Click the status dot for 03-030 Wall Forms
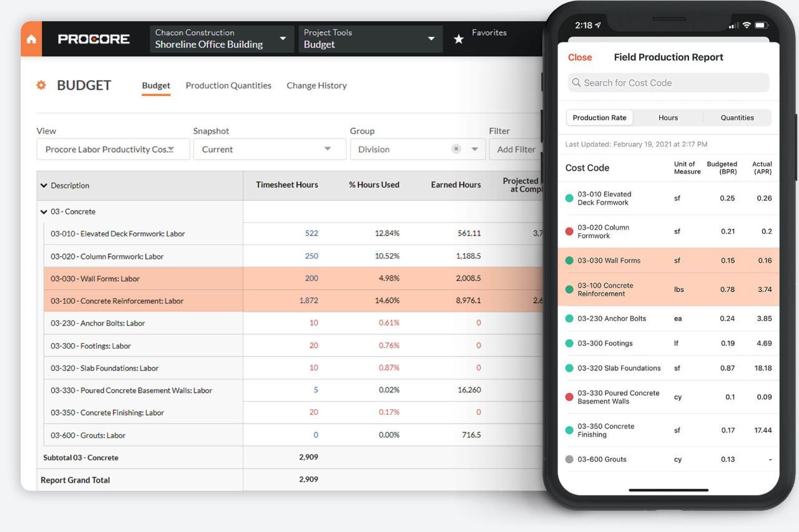The height and width of the screenshot is (532, 799). pos(569,261)
